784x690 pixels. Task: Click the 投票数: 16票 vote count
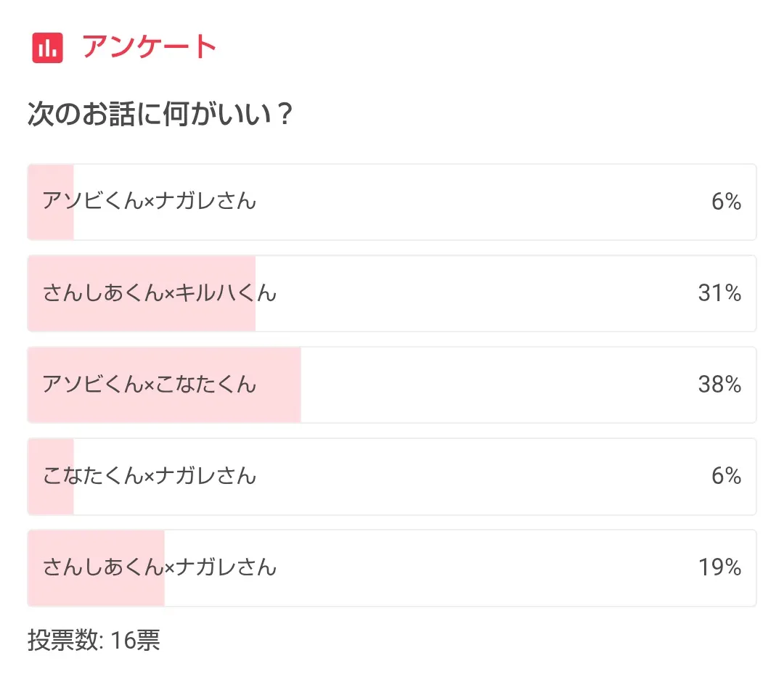[94, 641]
